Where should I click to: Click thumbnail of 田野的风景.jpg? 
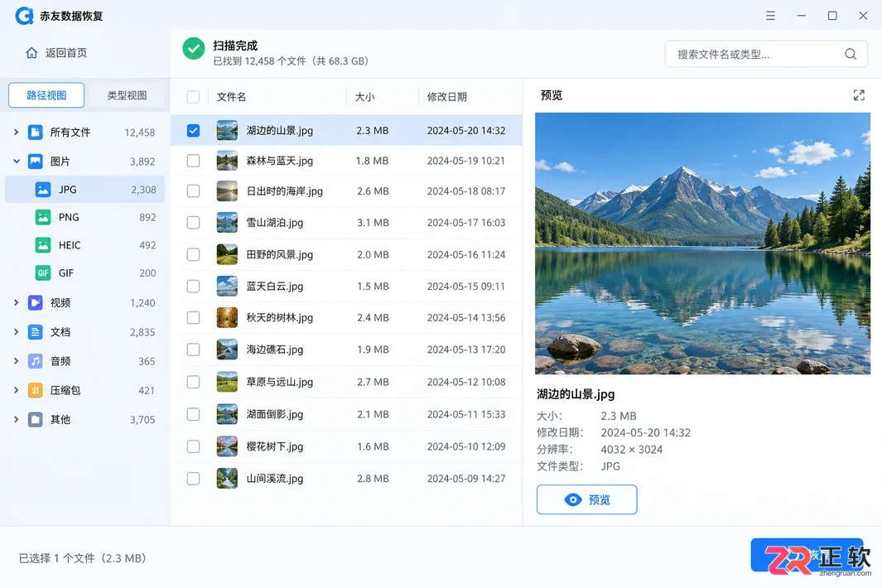pos(227,255)
